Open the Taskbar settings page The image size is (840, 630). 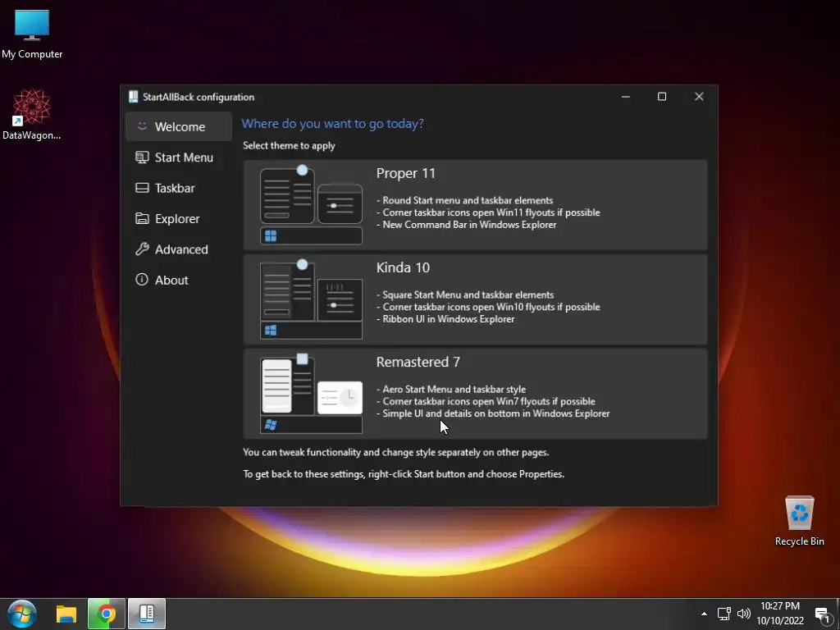click(x=178, y=188)
